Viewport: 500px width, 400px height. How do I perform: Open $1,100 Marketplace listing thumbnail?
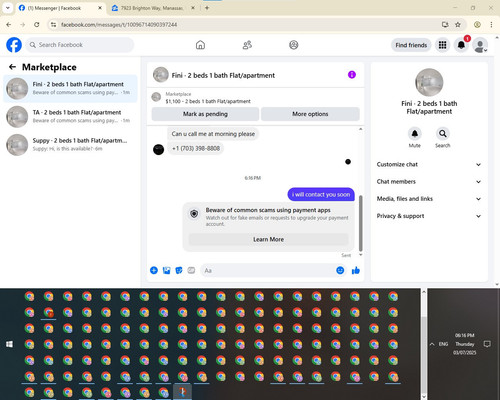pos(156,97)
